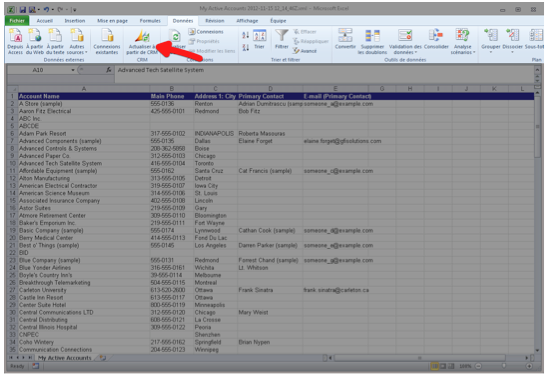Click macro record icon in status bar
Image resolution: width=550 pixels, height=377 pixels.
[x=35, y=366]
